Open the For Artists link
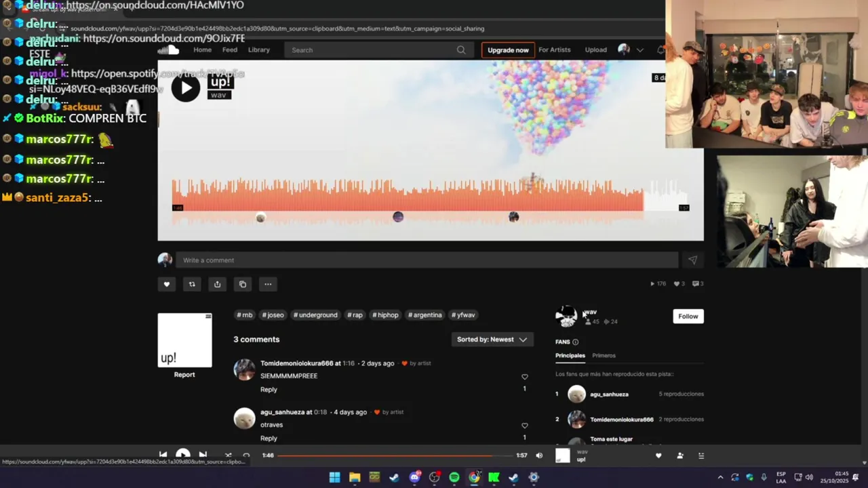This screenshot has width=868, height=488. click(x=555, y=49)
